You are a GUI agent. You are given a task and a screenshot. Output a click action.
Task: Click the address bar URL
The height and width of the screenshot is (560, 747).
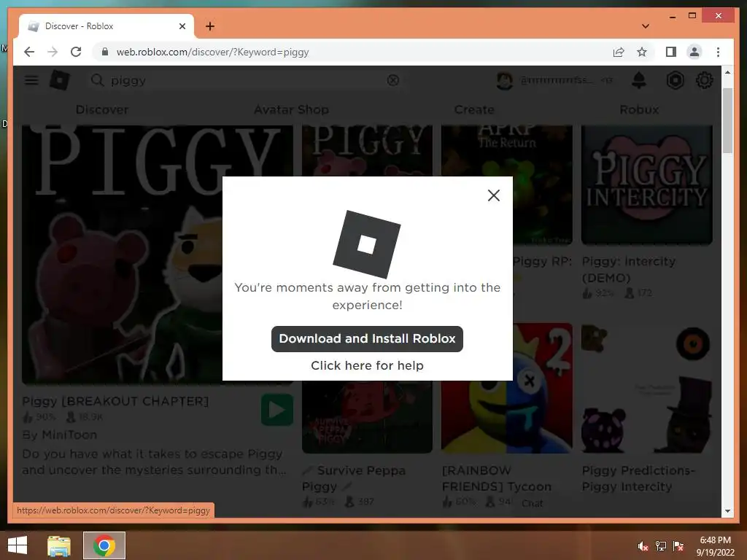click(x=212, y=52)
